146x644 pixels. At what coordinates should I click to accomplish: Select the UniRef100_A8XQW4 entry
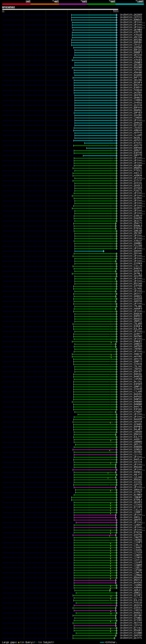(x=131, y=165)
